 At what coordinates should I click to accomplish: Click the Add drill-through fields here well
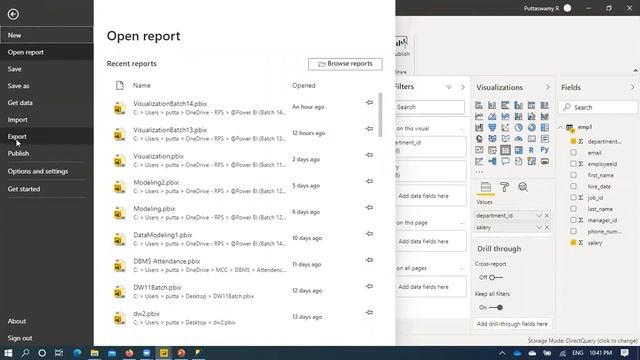click(x=512, y=324)
